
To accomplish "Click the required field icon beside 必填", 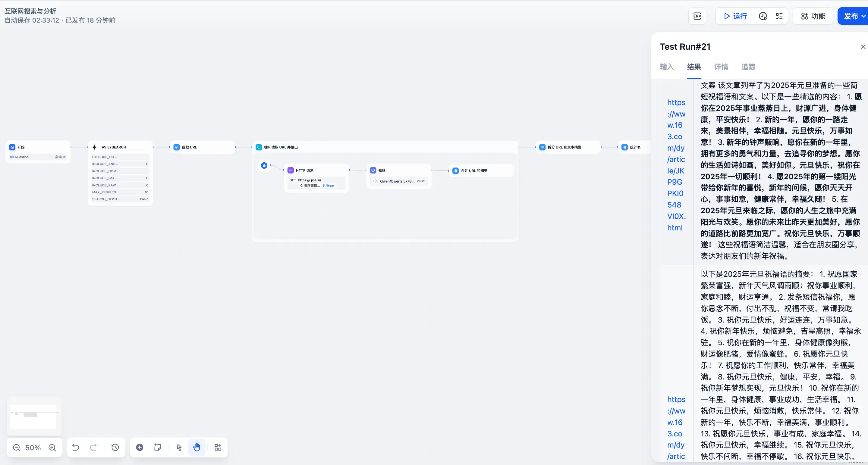I will coord(65,157).
